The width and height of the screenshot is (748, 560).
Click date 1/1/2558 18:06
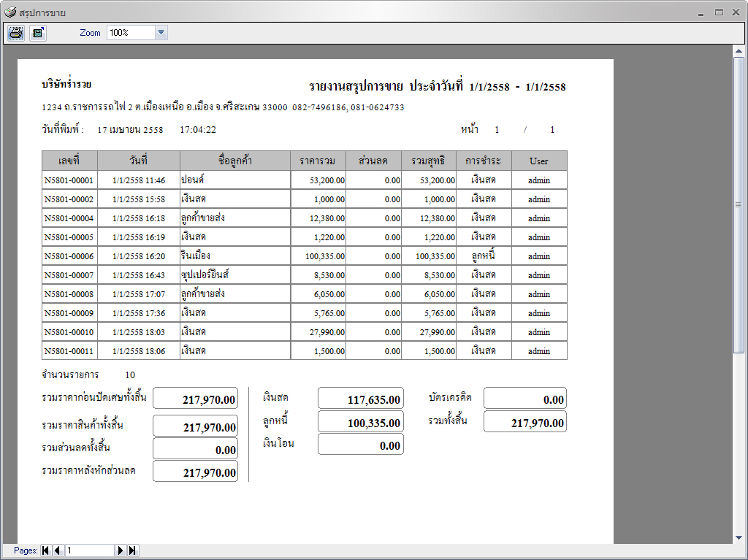tap(139, 351)
